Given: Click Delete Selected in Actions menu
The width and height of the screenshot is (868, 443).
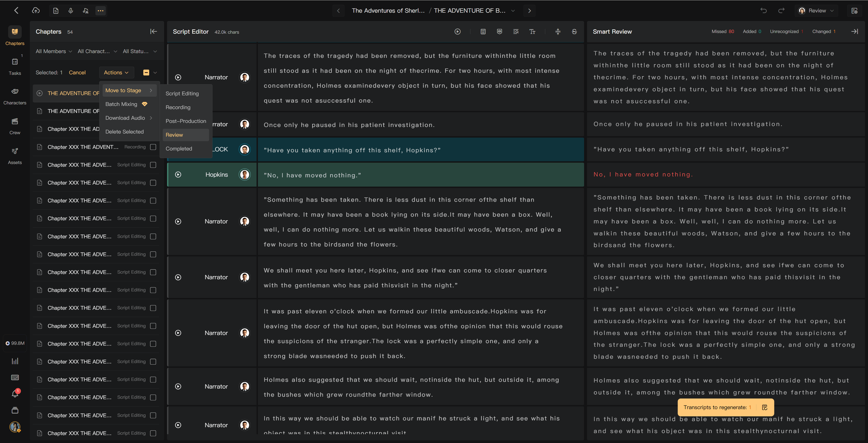Looking at the screenshot, I should [x=130, y=132].
